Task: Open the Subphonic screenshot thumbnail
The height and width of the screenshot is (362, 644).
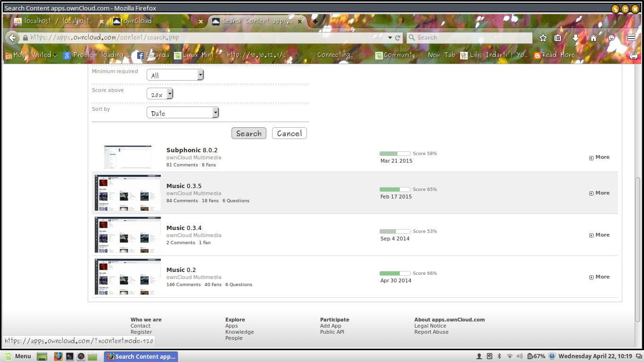Action: [128, 157]
